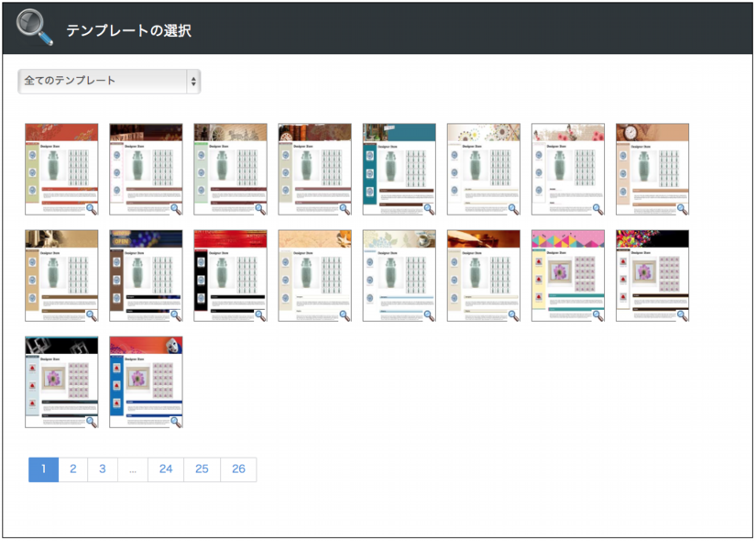
Task: Click magnifier on the green sidebar template
Action: pyautogui.click(x=259, y=208)
